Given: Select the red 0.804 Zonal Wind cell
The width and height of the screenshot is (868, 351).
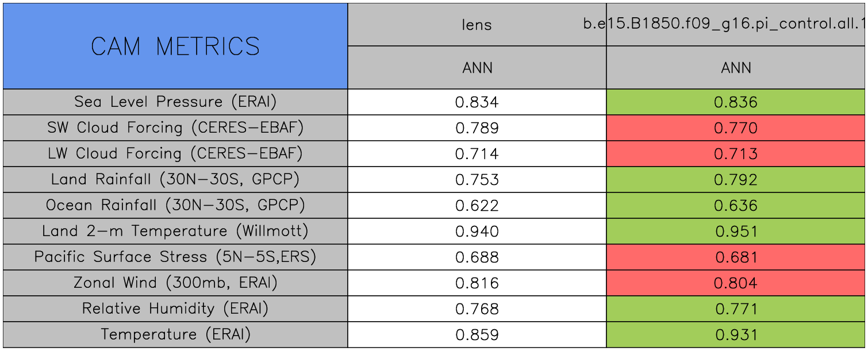Looking at the screenshot, I should [736, 283].
